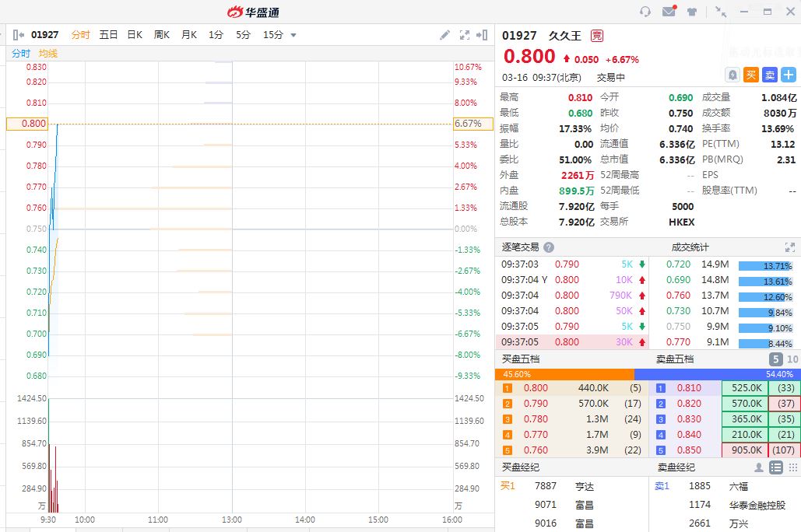
Task: Click the price alert bell icon
Action: pyautogui.click(x=732, y=75)
